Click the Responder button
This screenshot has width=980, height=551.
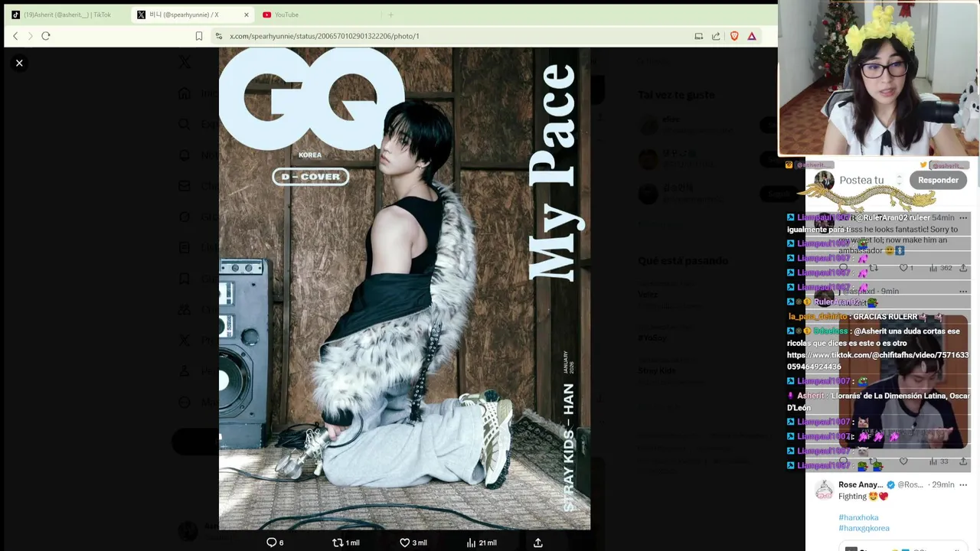pos(938,180)
